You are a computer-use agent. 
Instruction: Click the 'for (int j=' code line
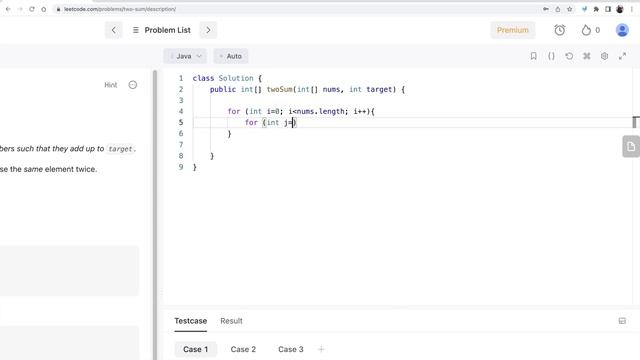point(271,122)
